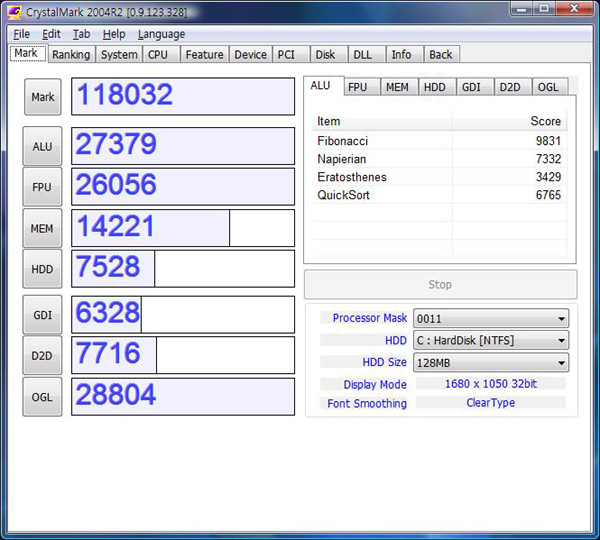Switch to the Device tab
The width and height of the screenshot is (600, 540).
pos(251,55)
